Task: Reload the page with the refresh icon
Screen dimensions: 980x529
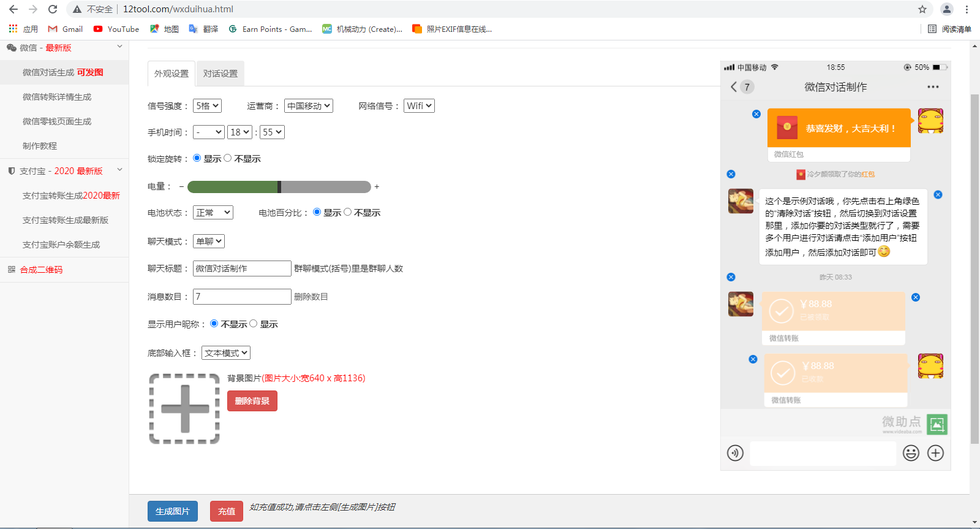Action: (53, 9)
